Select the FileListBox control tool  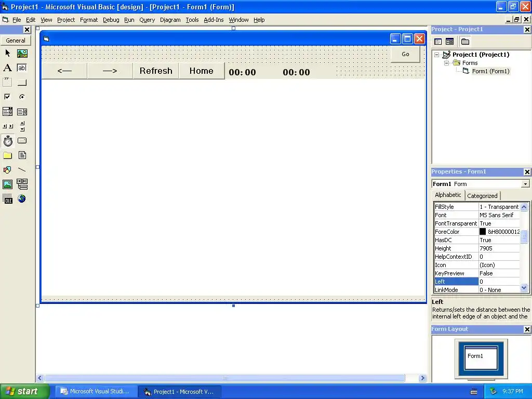(22, 155)
